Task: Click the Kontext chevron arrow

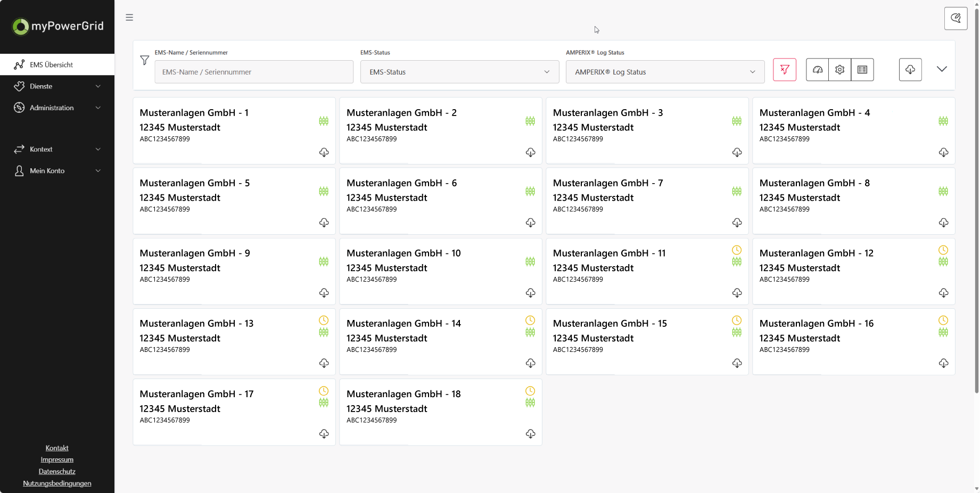Action: (x=98, y=149)
